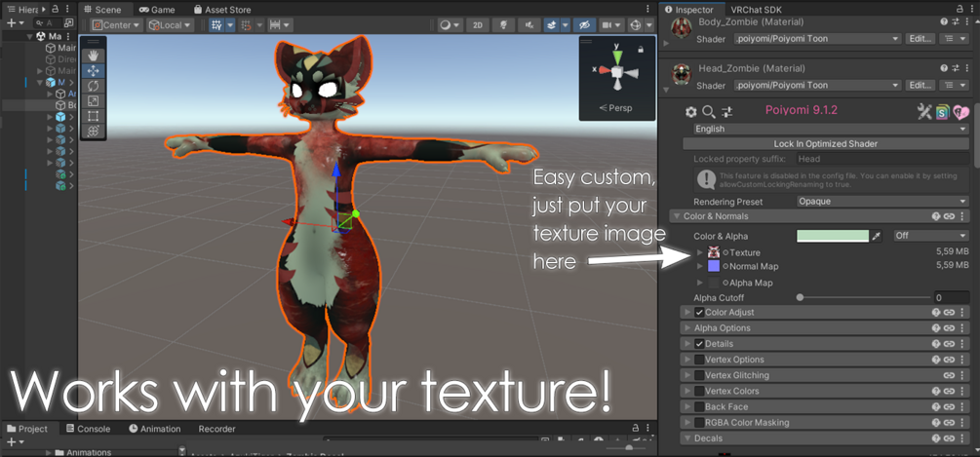Toggle scene effects layers icon
The width and height of the screenshot is (980, 457).
click(x=551, y=25)
